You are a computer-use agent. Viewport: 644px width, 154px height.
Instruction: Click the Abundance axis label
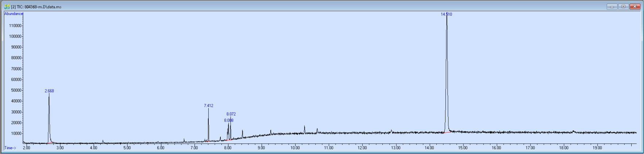[13, 14]
